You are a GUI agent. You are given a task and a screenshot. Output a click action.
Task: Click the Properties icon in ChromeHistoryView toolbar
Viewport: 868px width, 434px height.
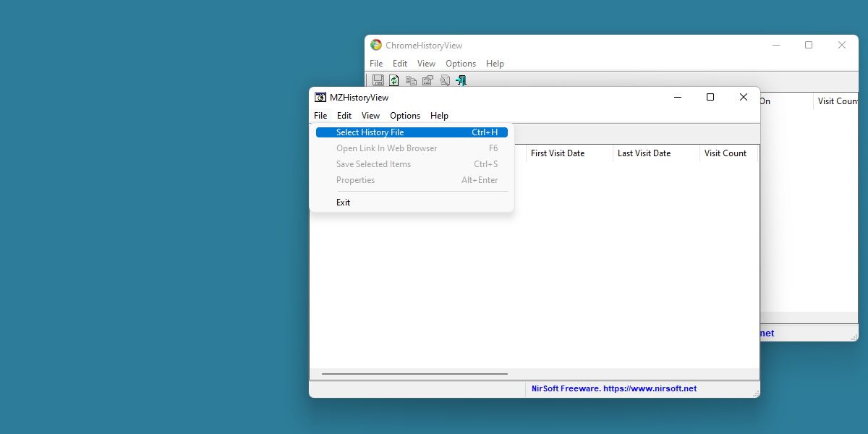pyautogui.click(x=427, y=80)
